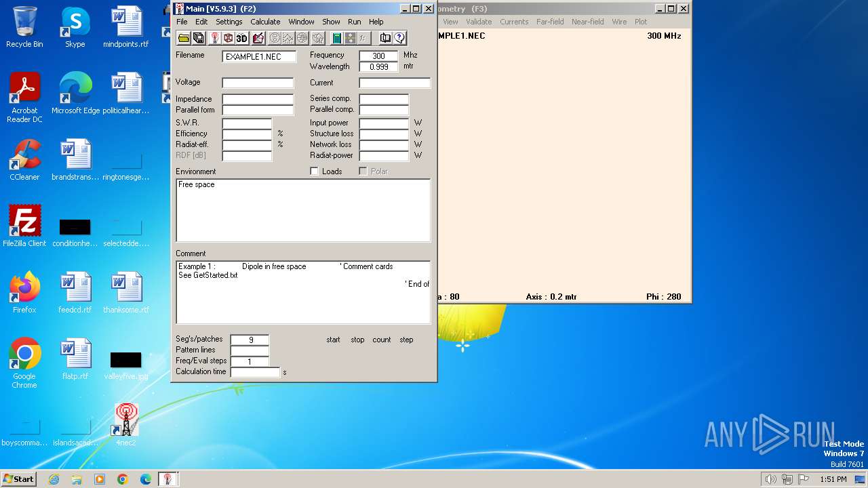Open the Skype desktop shortcut
The height and width of the screenshot is (488, 868).
click(75, 27)
